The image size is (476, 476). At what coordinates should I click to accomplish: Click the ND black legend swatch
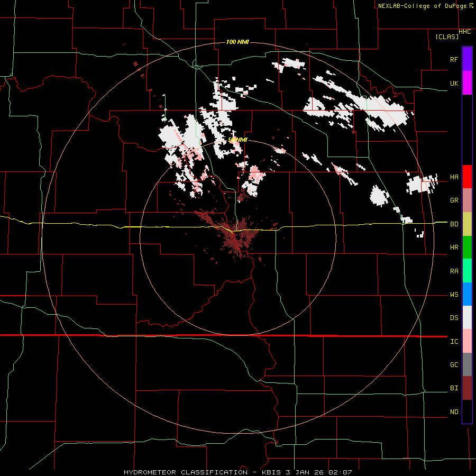(467, 411)
